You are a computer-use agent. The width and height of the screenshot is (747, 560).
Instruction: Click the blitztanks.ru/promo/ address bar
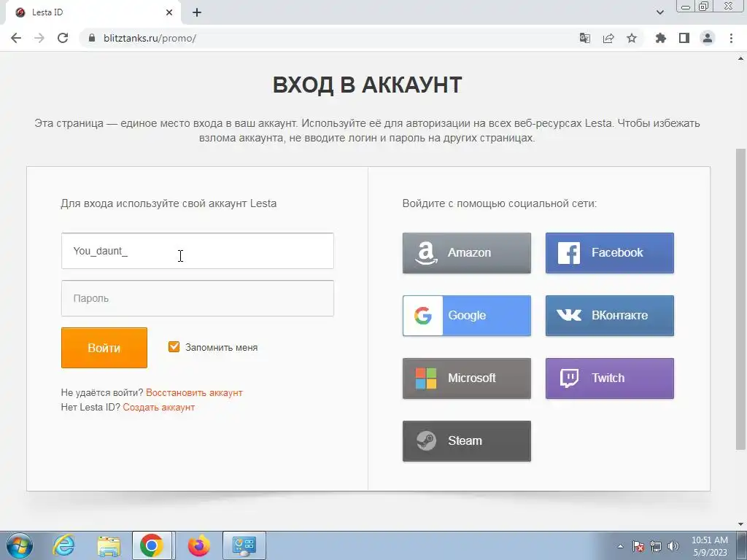(x=329, y=38)
